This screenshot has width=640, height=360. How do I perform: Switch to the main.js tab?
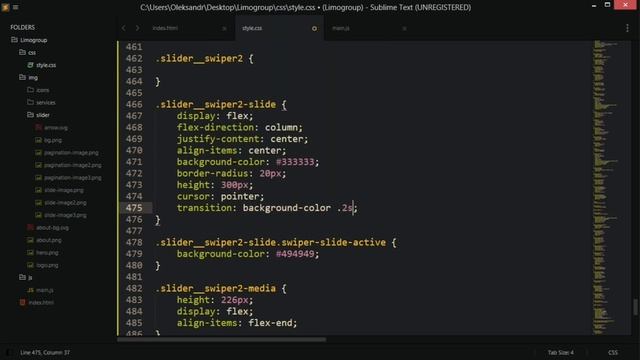(341, 28)
